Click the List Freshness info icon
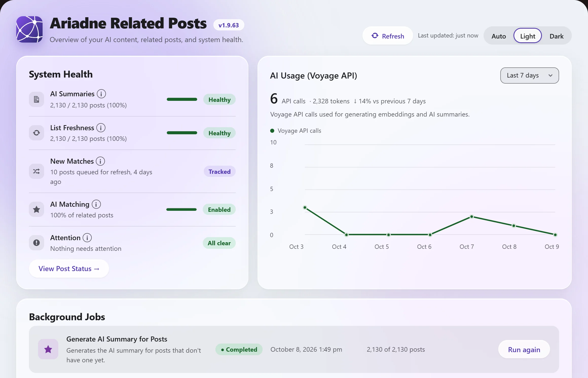The height and width of the screenshot is (378, 588). pyautogui.click(x=101, y=128)
